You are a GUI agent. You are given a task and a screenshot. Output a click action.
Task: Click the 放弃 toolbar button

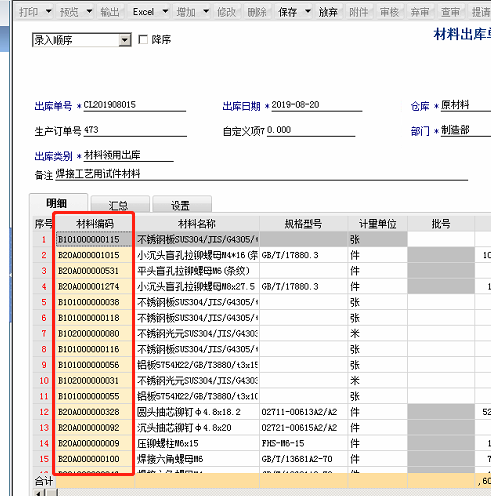[328, 12]
